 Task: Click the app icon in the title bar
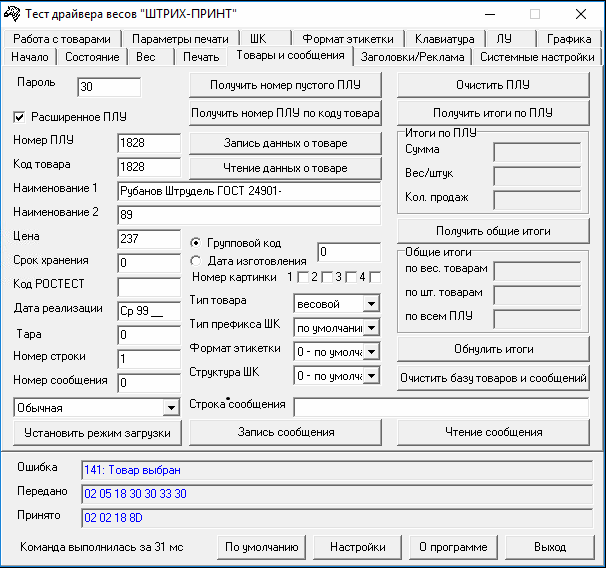click(12, 14)
